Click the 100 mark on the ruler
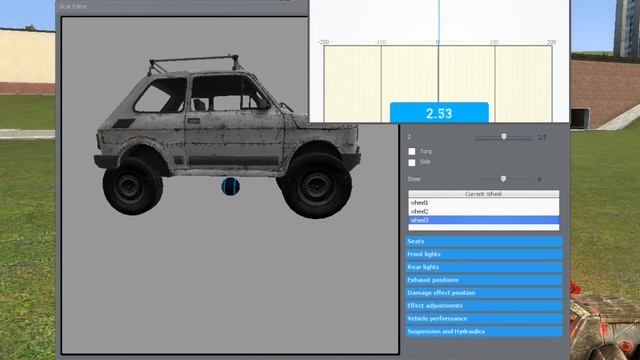640x360 pixels. tap(494, 42)
